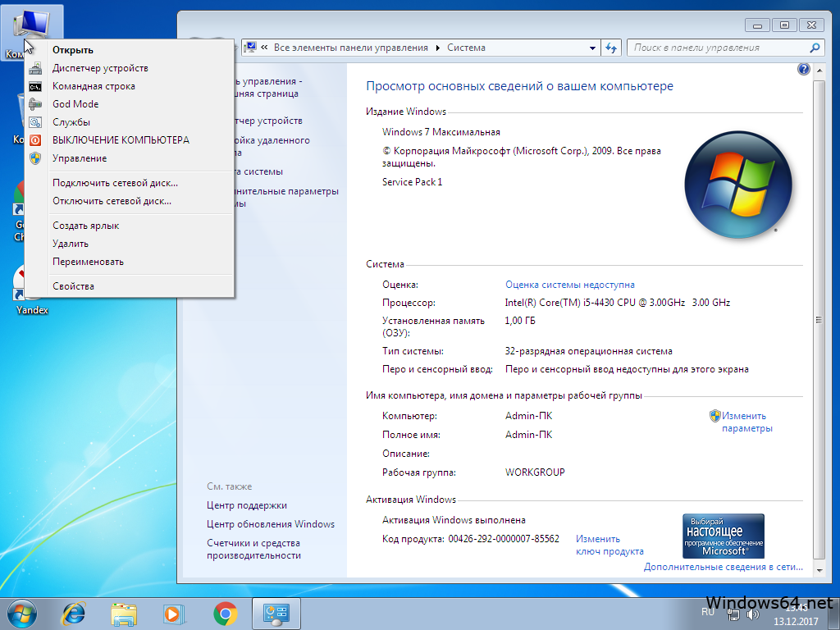Click the 1,00 ГБ installed memory value
The height and width of the screenshot is (630, 840).
click(x=519, y=321)
